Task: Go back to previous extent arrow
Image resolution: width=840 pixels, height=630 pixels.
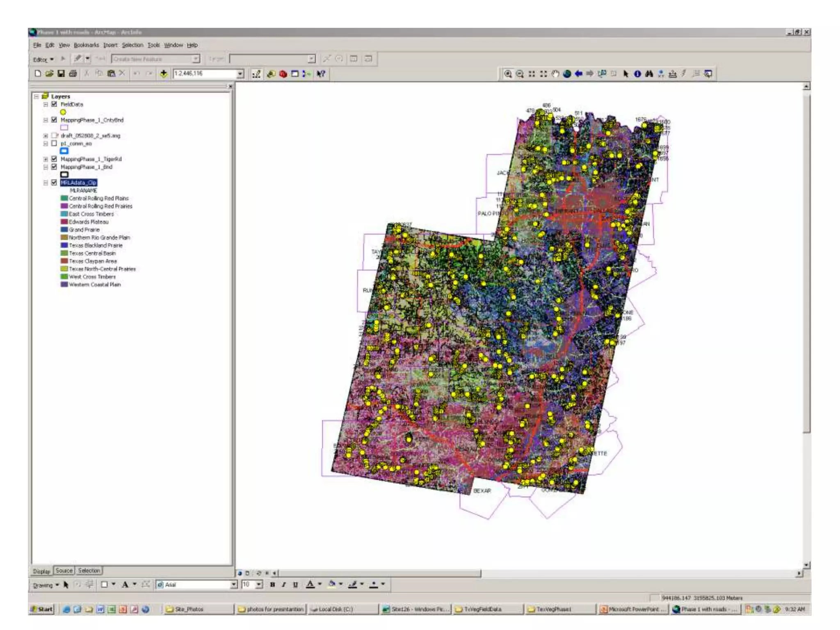Action: click(578, 74)
